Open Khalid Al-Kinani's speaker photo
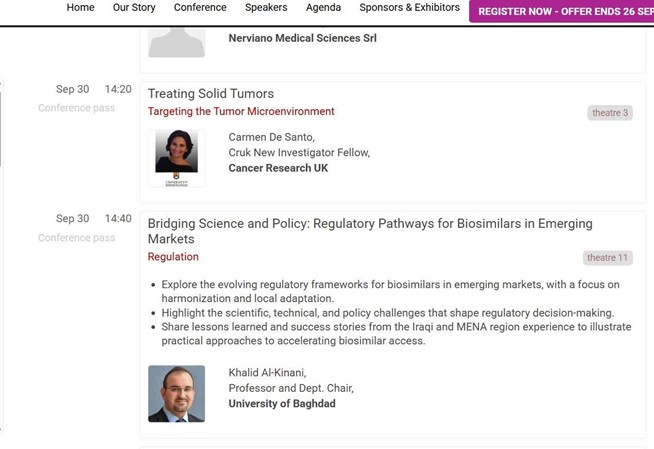The image size is (654, 449). [176, 393]
